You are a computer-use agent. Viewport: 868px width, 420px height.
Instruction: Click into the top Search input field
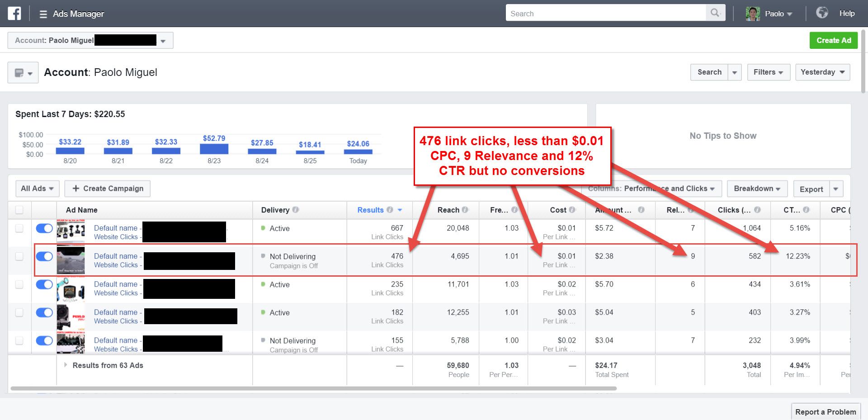[x=605, y=14]
